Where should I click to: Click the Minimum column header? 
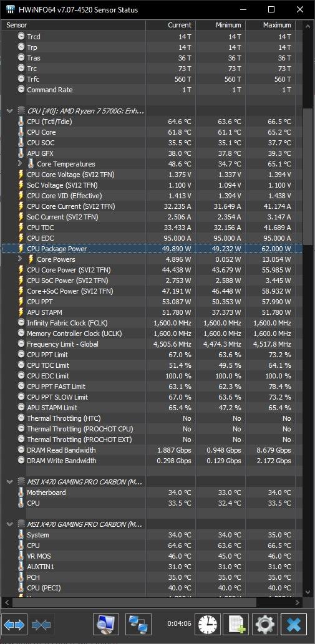pos(221,25)
